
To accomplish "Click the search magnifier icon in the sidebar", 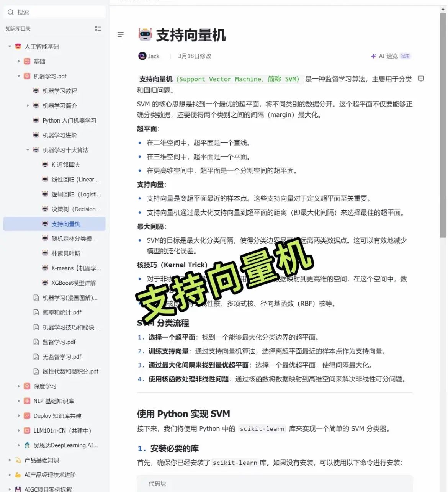I will pos(10,12).
